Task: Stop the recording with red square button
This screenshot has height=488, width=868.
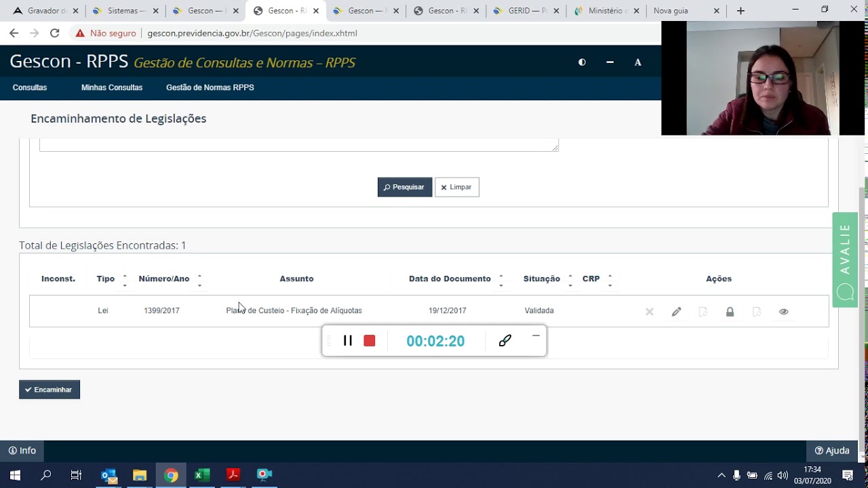Action: coord(370,341)
